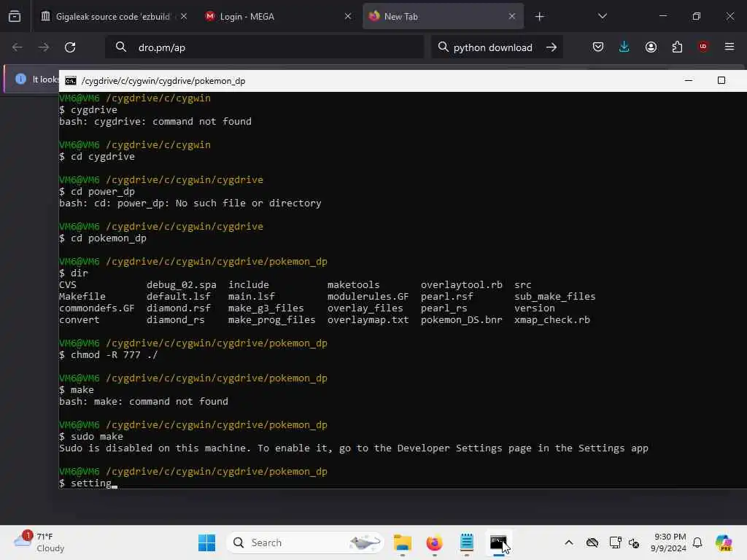The height and width of the screenshot is (560, 747).
Task: Open Firefox View icon in tab bar
Action: (x=15, y=16)
